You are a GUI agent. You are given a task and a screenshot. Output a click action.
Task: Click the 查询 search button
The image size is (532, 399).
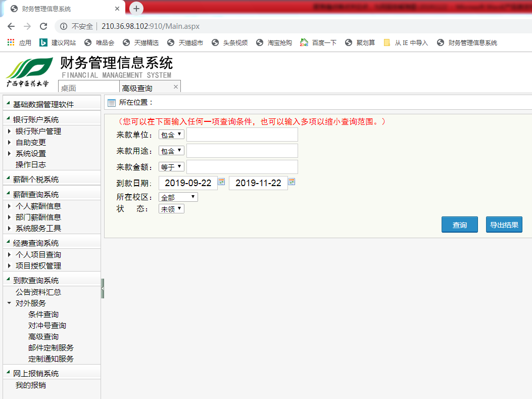(x=459, y=225)
